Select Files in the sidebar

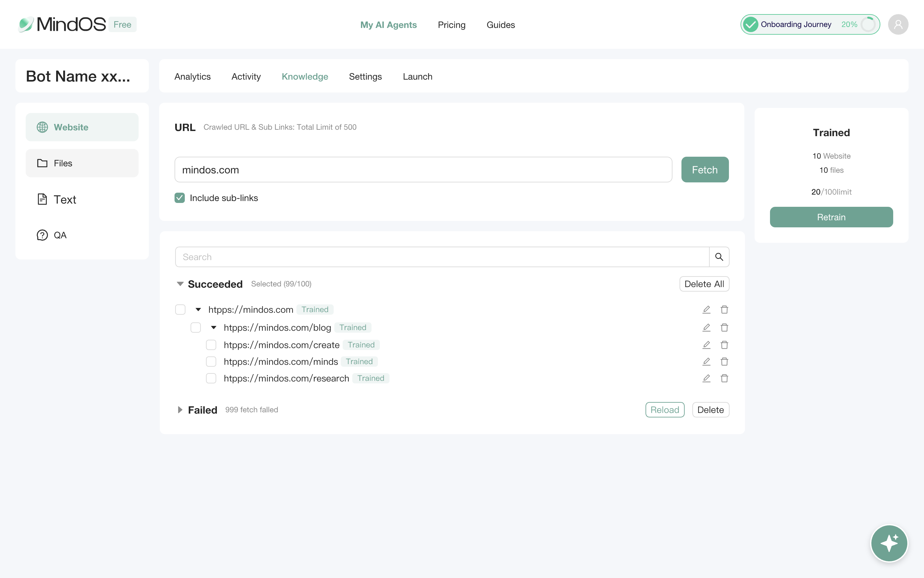(x=82, y=163)
